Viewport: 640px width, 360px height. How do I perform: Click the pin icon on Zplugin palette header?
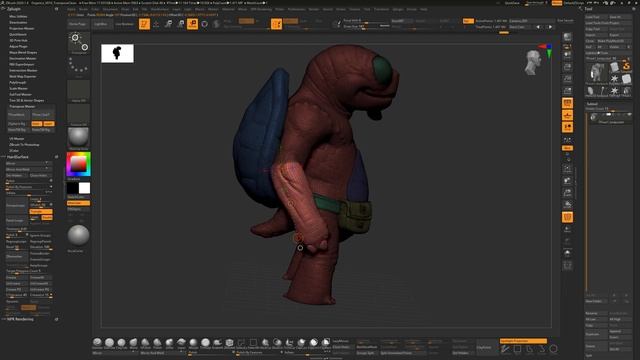(56, 9)
